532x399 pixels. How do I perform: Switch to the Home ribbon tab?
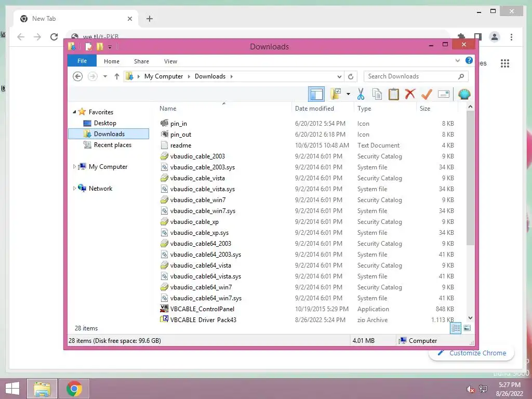[112, 61]
